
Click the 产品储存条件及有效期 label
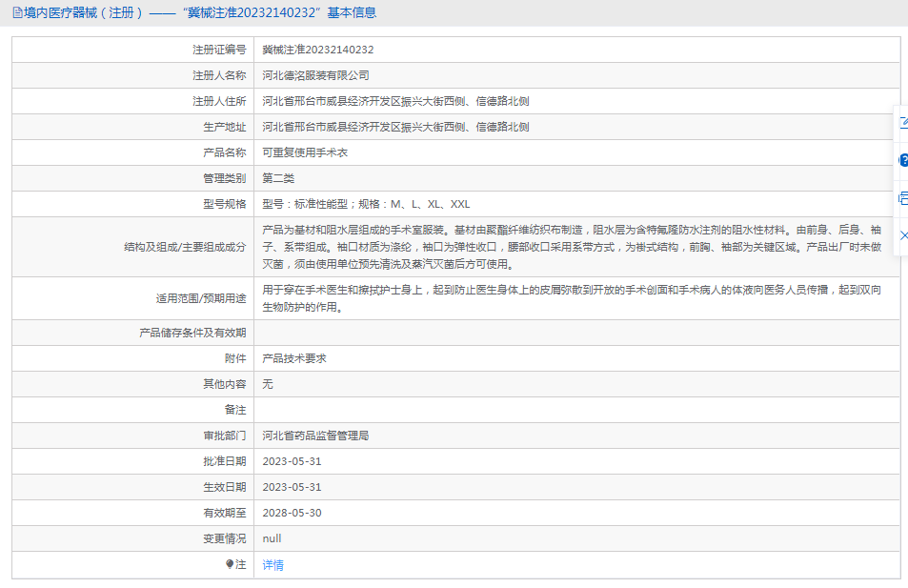pyautogui.click(x=192, y=333)
